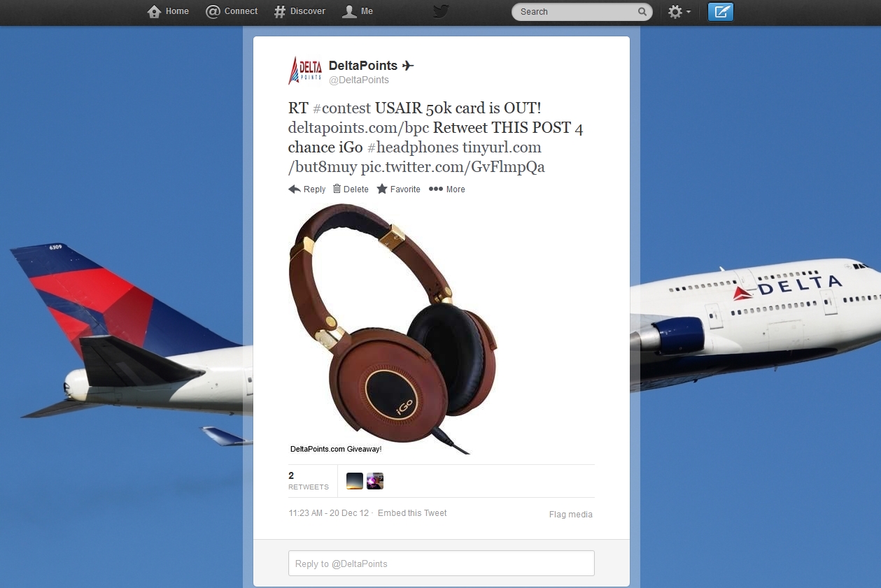Open the Discover hashtag tab
Image resolution: width=881 pixels, height=588 pixels.
(299, 11)
